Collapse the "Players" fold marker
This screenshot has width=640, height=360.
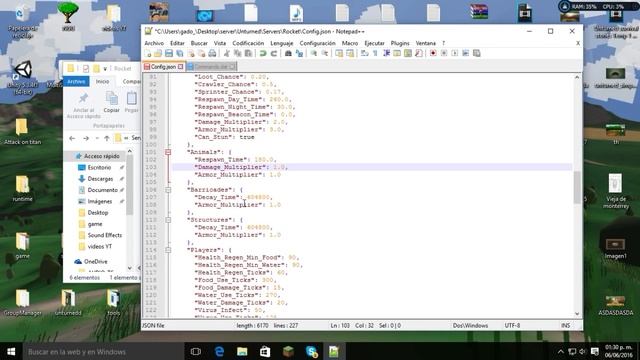pyautogui.click(x=168, y=250)
